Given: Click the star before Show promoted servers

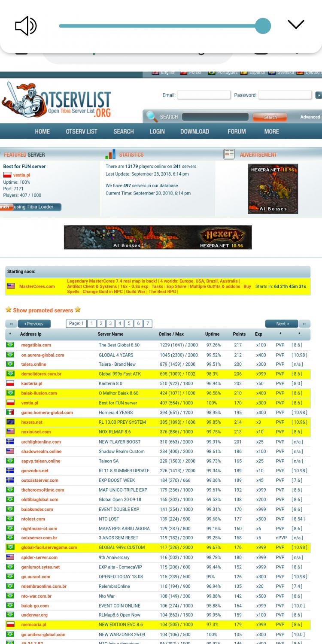Looking at the screenshot, I should pyautogui.click(x=8, y=310).
